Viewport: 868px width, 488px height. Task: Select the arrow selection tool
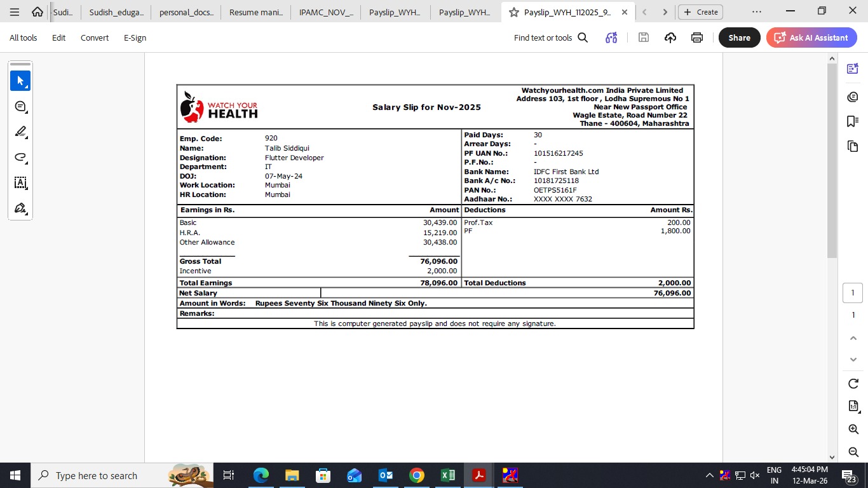(x=20, y=81)
